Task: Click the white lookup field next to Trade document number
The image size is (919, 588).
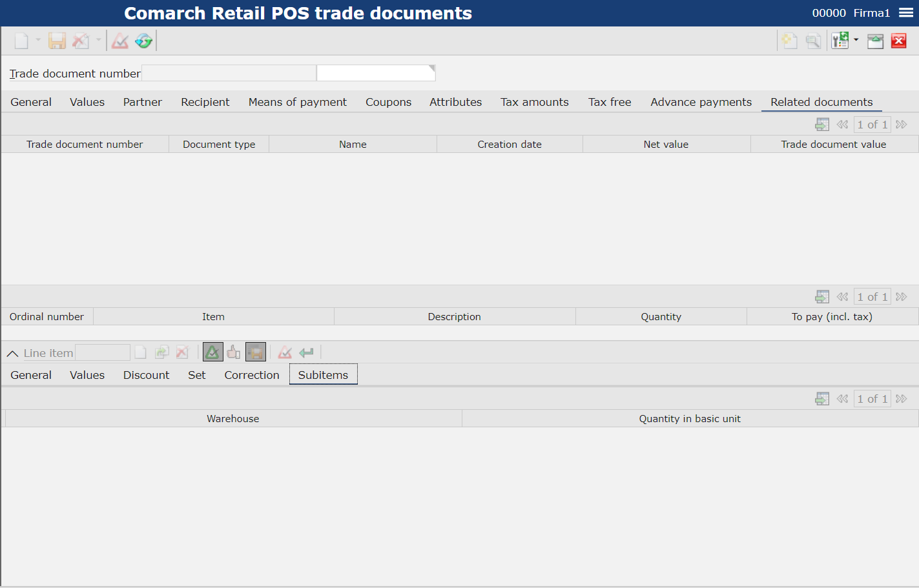Action: point(376,73)
